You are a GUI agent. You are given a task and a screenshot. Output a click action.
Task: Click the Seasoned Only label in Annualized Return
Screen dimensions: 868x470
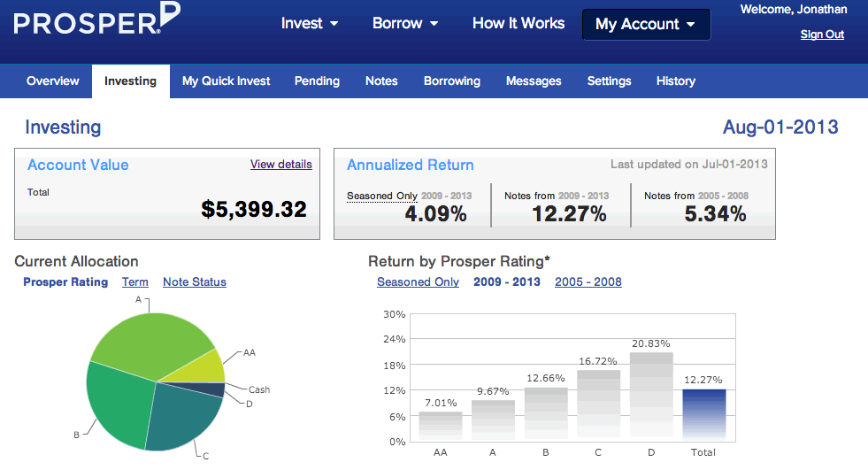[x=382, y=196]
